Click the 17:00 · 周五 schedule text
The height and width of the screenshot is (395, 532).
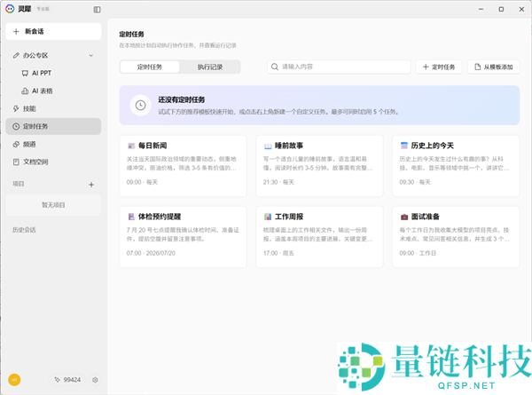278,253
